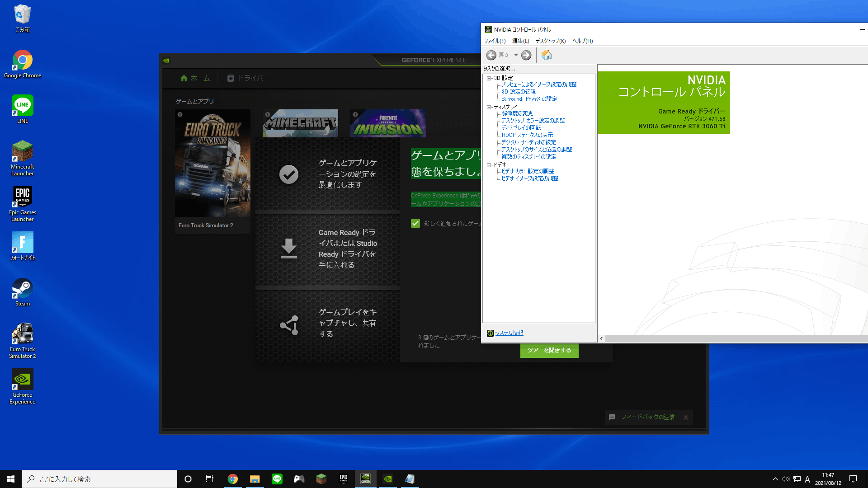Switch to ドライバー tab in GeForce Experience
Image resolution: width=868 pixels, height=488 pixels.
pos(248,78)
